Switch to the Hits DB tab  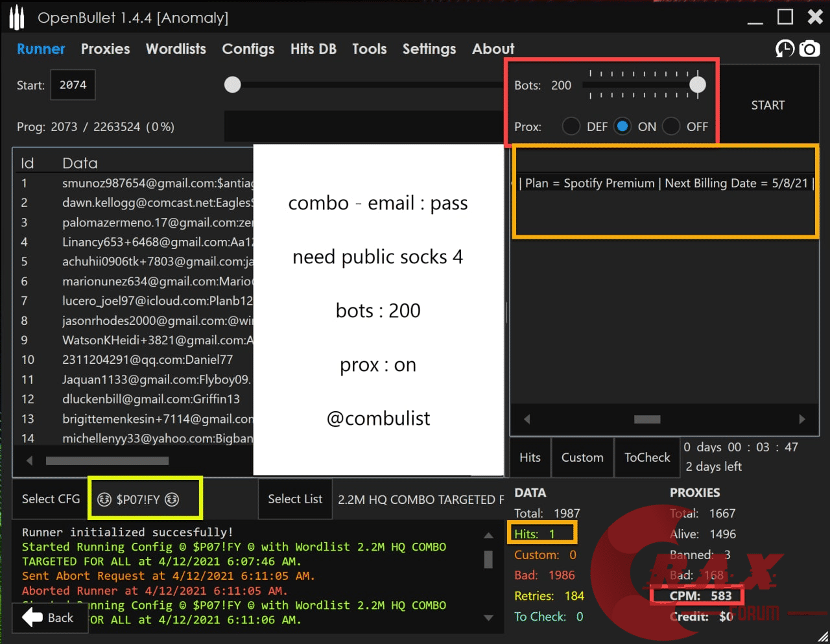[x=313, y=49]
